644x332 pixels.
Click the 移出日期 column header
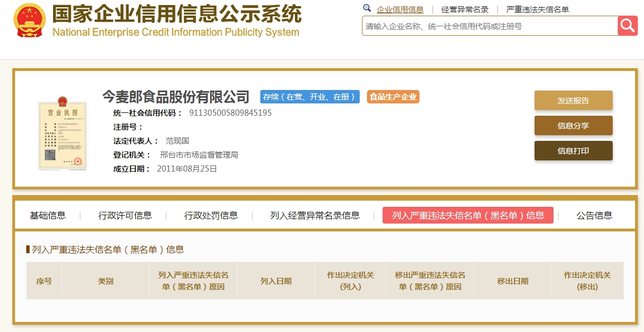pos(513,281)
